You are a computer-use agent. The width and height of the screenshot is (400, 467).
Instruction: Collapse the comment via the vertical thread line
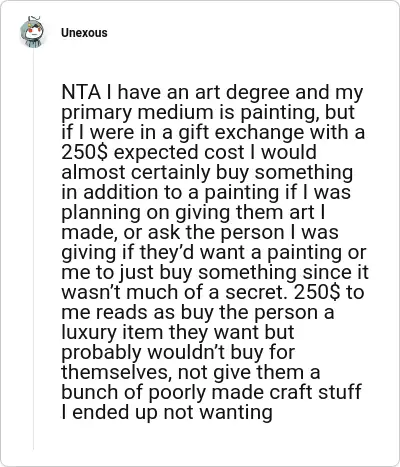(x=33, y=248)
